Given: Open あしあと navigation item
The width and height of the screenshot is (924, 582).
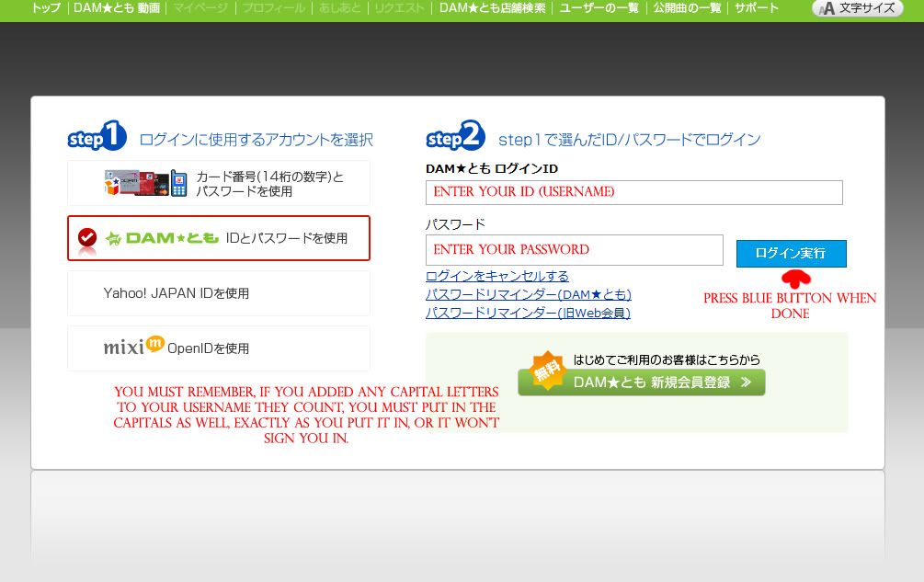Looking at the screenshot, I should point(340,8).
